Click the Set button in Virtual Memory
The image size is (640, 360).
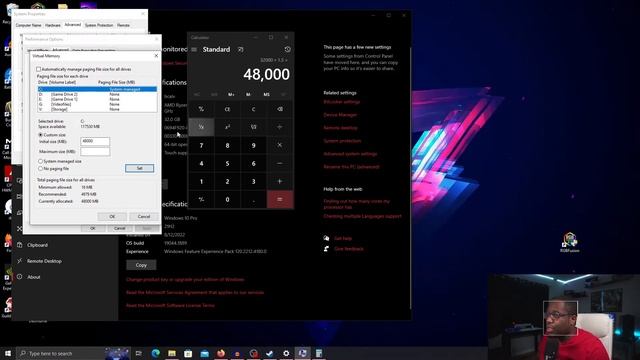tap(140, 168)
